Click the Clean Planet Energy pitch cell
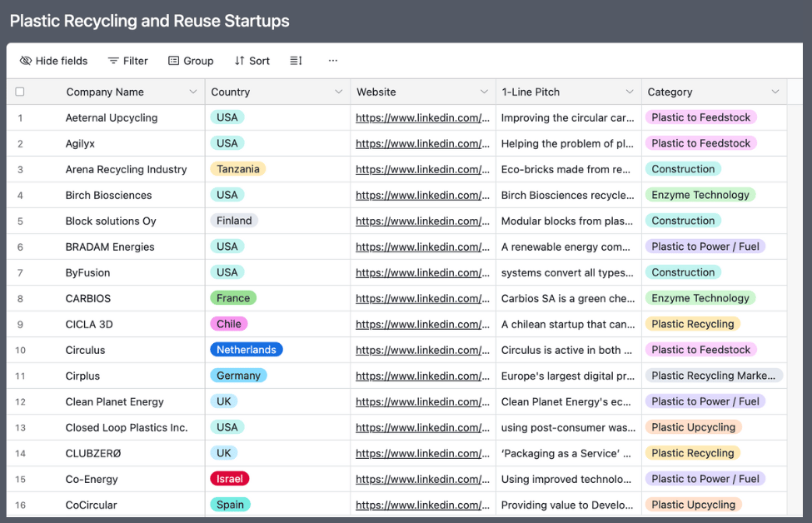812x523 pixels. pyautogui.click(x=566, y=401)
